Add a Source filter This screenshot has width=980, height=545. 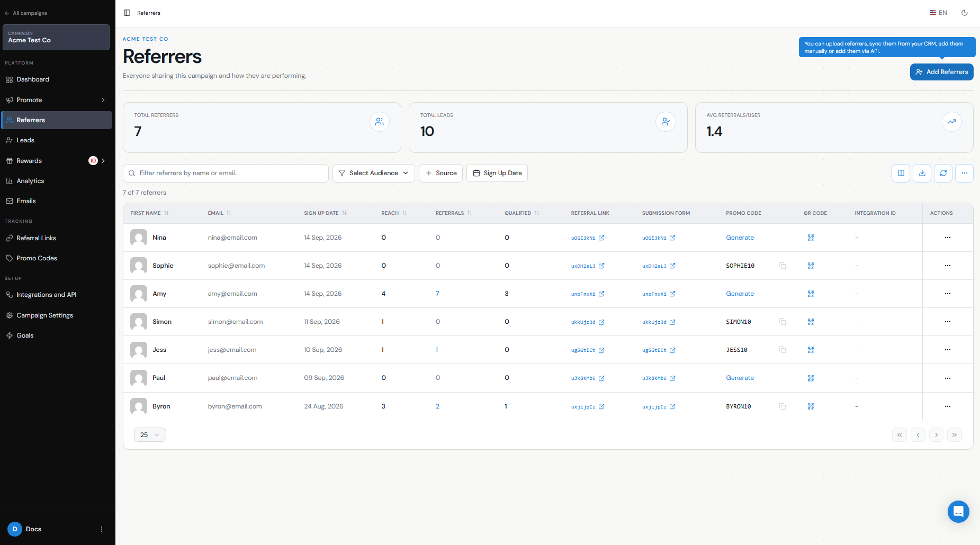click(x=441, y=173)
